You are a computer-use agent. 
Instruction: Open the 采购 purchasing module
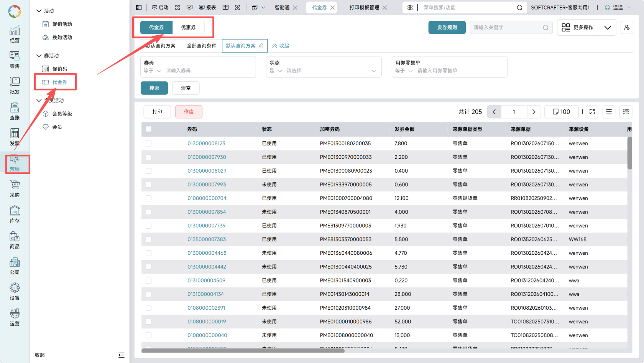(15, 189)
